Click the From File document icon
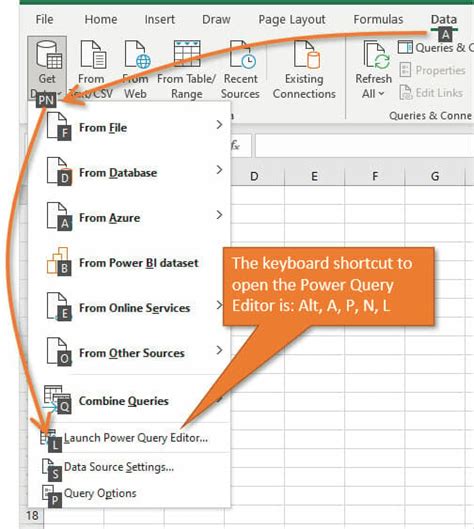 coord(58,126)
